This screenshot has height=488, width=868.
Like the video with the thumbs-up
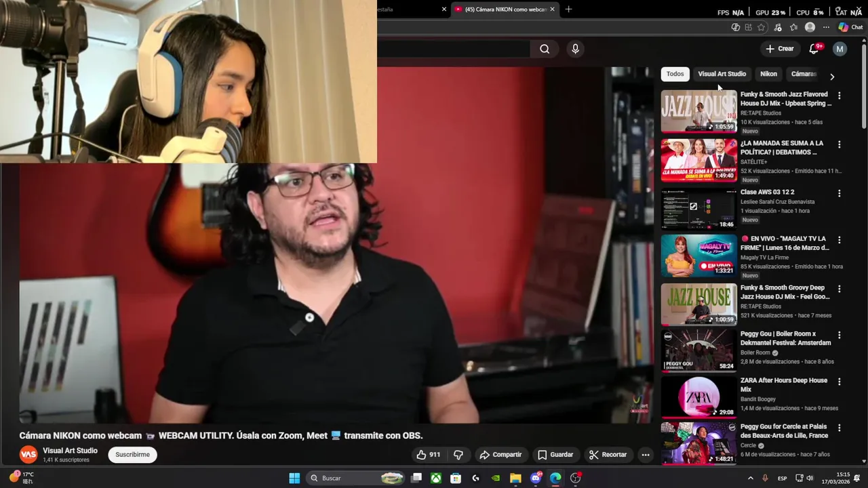[428, 455]
